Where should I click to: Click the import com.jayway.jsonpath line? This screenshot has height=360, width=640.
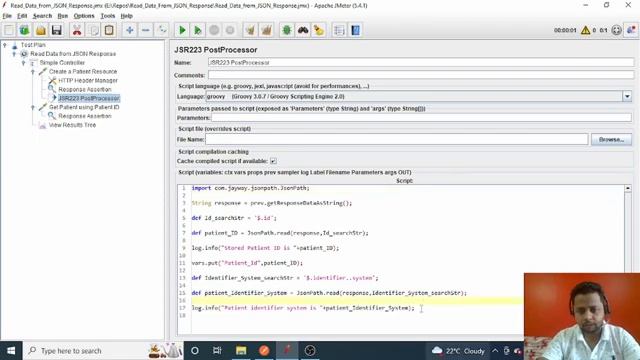251,188
